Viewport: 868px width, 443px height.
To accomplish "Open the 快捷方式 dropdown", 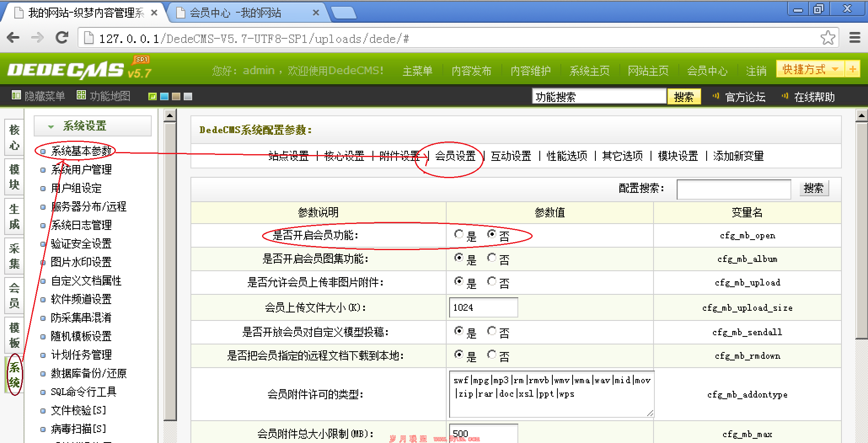I will click(810, 69).
